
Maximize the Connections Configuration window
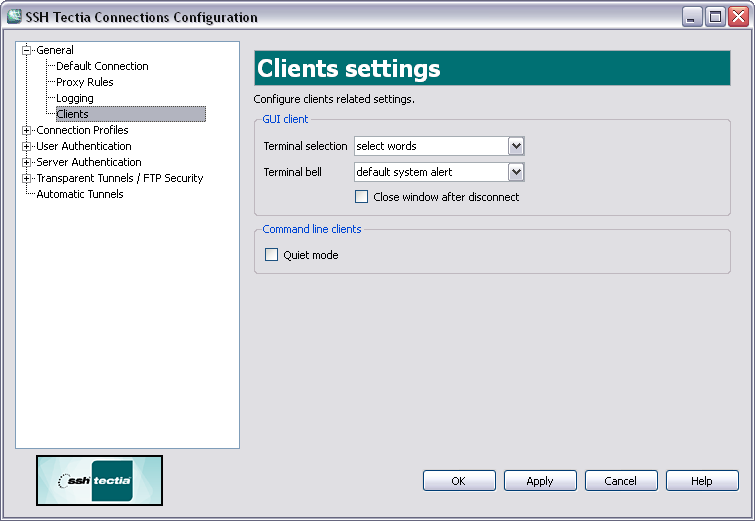715,17
